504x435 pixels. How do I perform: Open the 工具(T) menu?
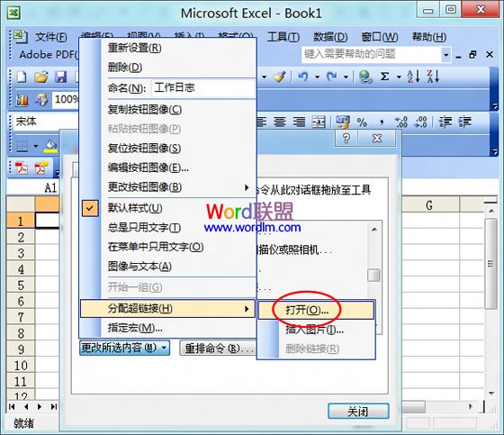coord(283,37)
